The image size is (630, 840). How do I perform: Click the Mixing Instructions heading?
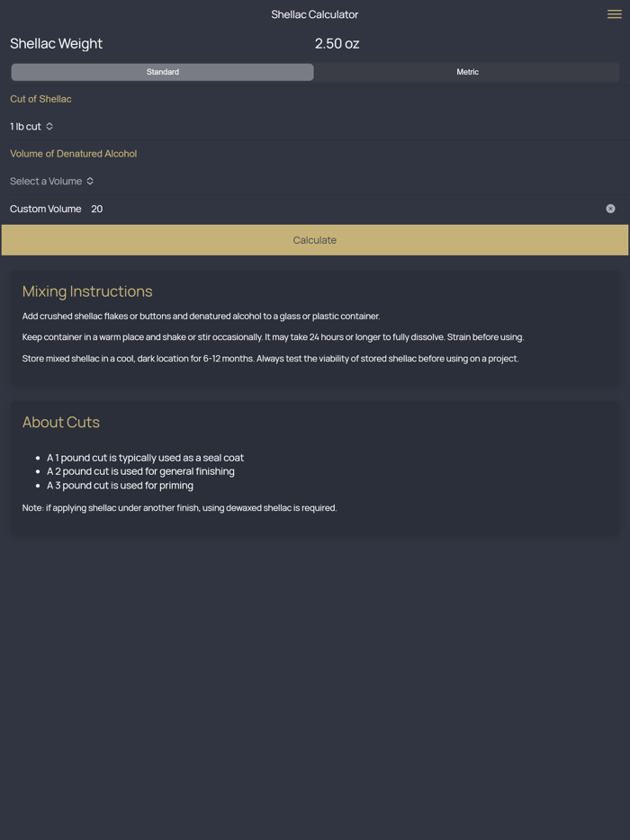[87, 290]
